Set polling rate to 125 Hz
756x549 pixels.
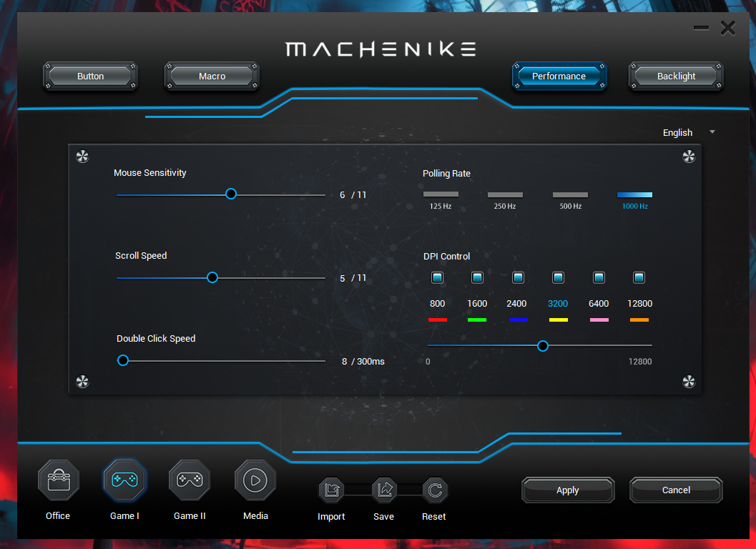tap(441, 194)
